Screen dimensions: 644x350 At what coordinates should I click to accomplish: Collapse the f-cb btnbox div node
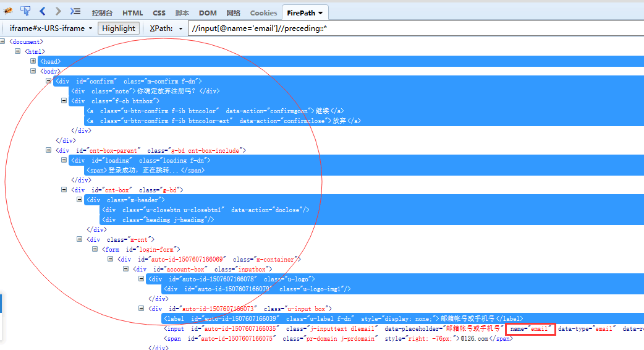[x=64, y=101]
